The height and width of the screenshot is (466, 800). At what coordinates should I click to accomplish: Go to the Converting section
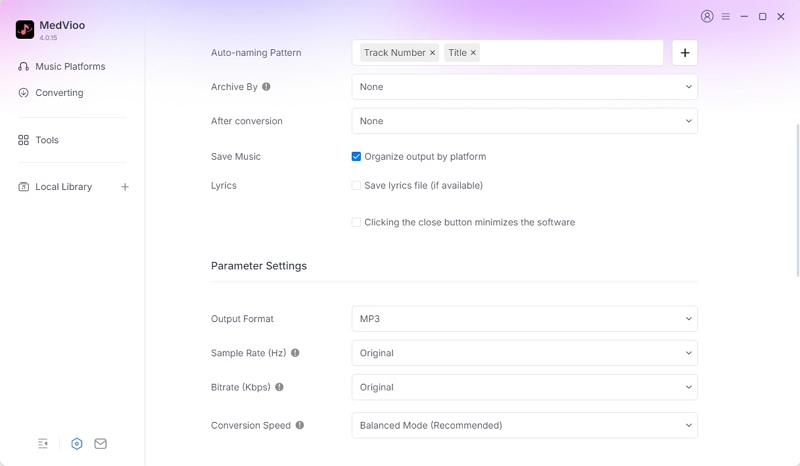tap(59, 93)
